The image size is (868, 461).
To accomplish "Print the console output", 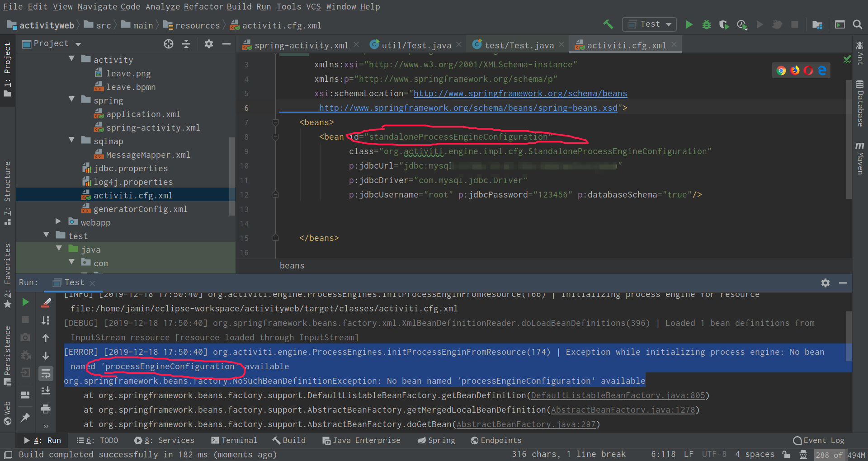I will coord(46,409).
